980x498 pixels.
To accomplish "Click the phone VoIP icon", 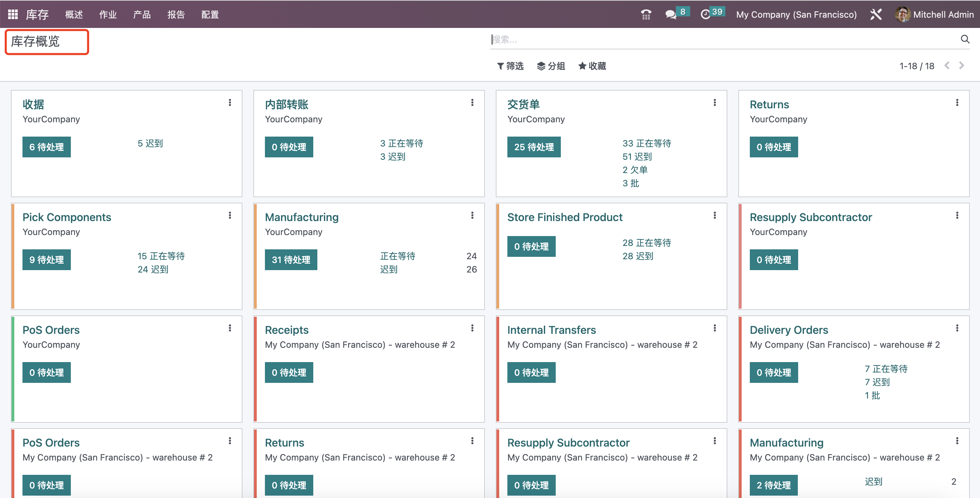I will tap(646, 14).
